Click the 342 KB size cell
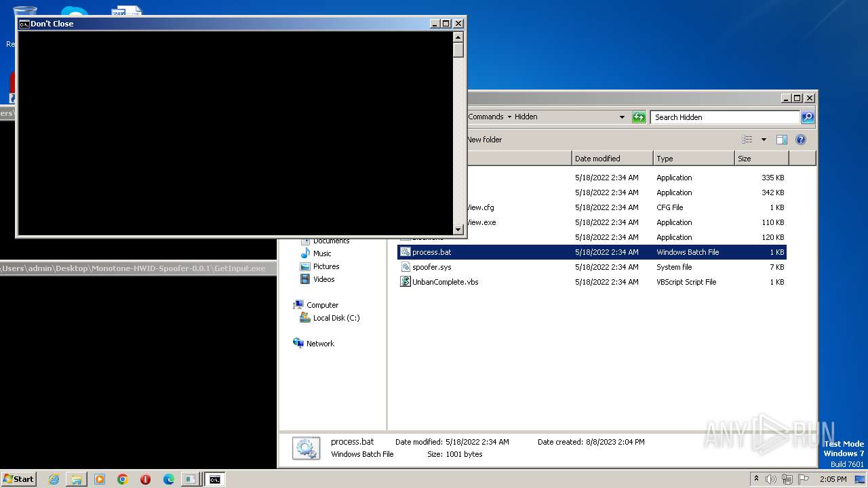The image size is (868, 488). click(772, 192)
